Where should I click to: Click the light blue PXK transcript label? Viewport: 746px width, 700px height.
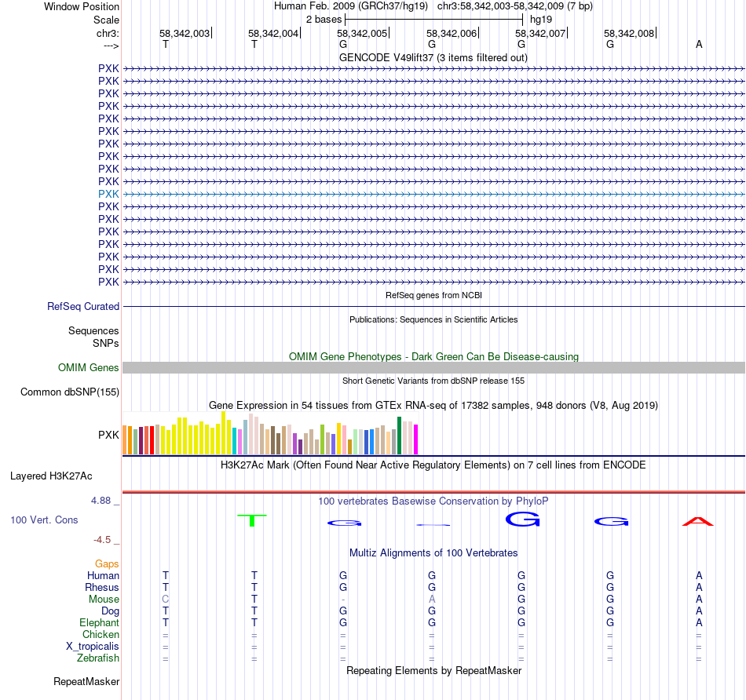(x=108, y=194)
